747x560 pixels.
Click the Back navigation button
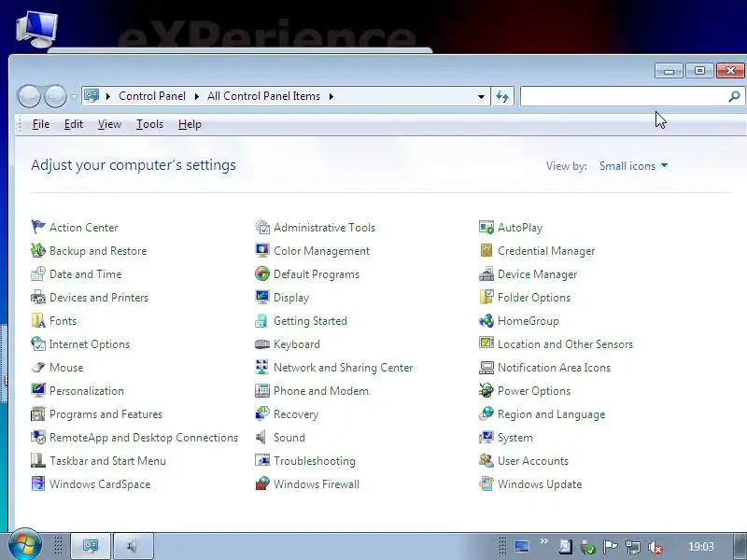(x=29, y=97)
